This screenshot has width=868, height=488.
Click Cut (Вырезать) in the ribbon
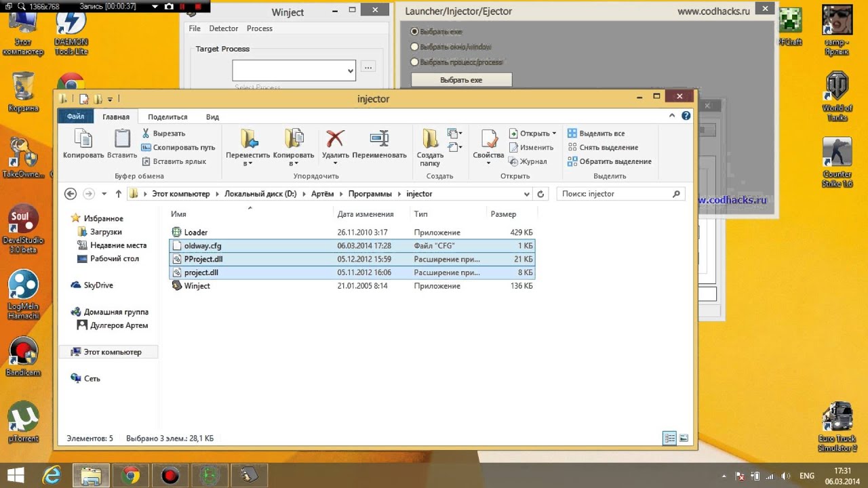pyautogui.click(x=163, y=134)
